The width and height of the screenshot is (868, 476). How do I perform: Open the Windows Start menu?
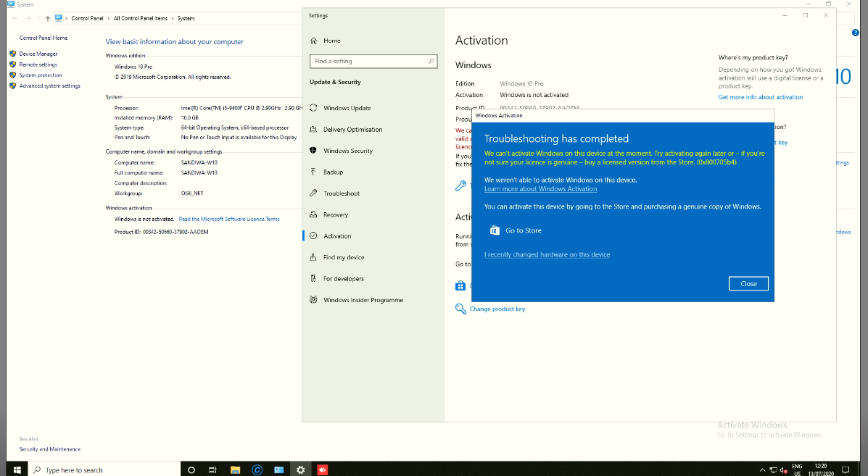pyautogui.click(x=17, y=469)
